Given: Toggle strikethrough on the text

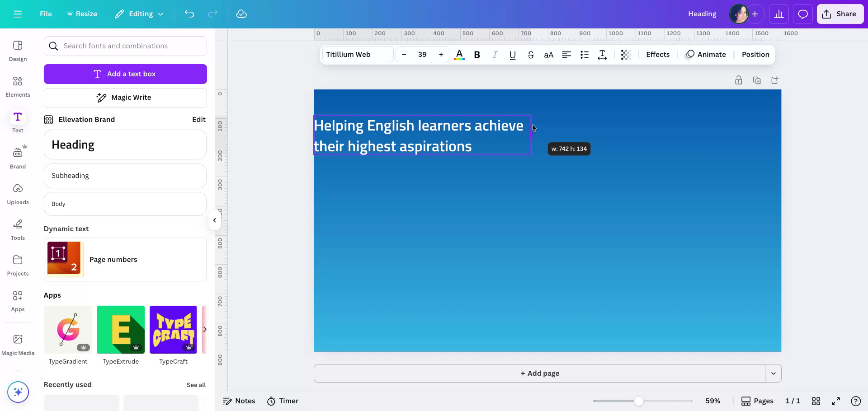Looking at the screenshot, I should coord(531,55).
